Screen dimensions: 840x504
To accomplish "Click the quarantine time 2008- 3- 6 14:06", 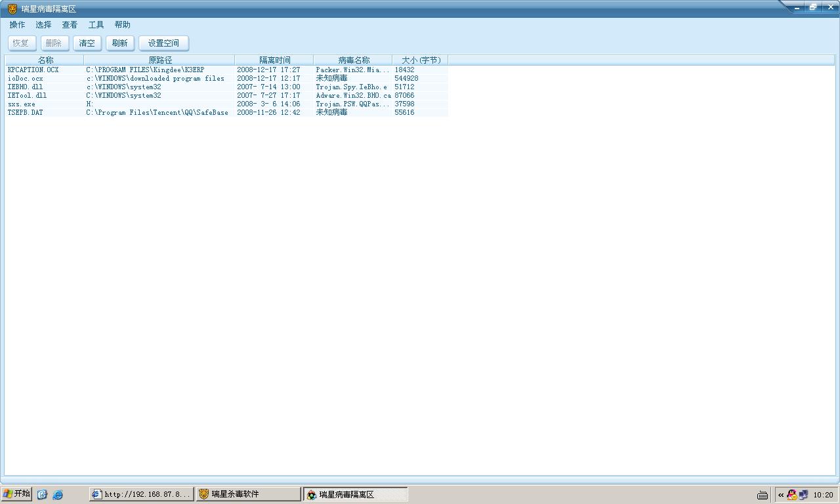I will click(268, 104).
